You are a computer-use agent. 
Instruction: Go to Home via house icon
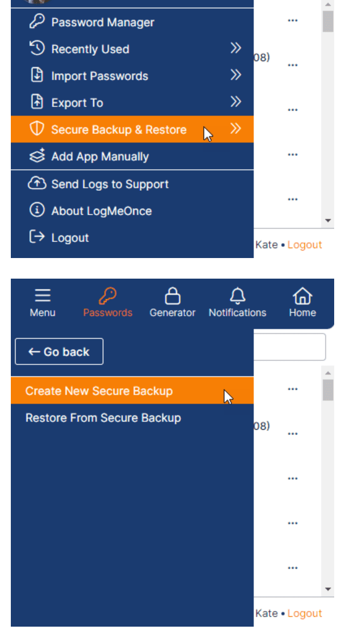(x=302, y=296)
